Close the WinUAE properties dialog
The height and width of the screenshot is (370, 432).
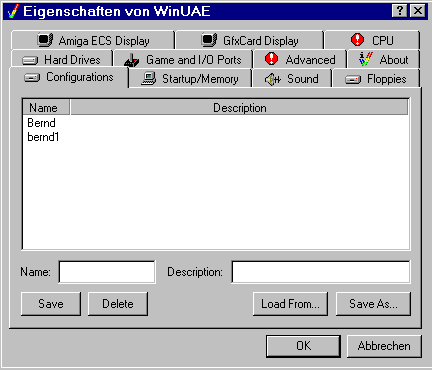point(418,11)
